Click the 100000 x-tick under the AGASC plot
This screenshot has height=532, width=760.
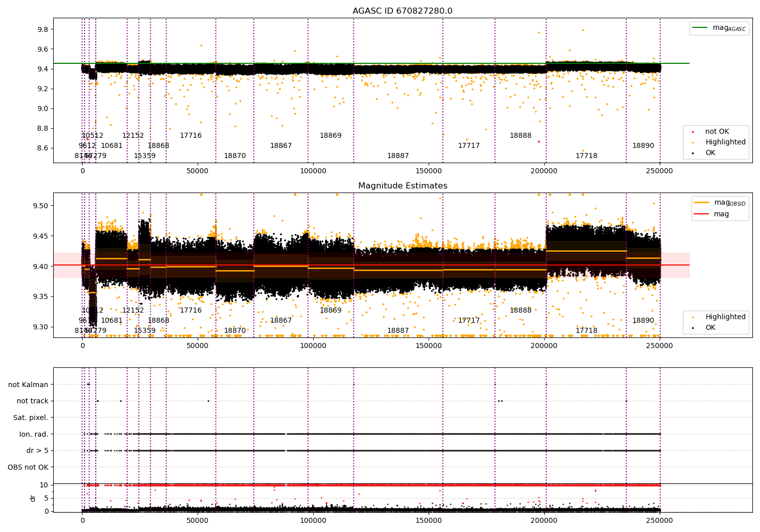pyautogui.click(x=314, y=171)
